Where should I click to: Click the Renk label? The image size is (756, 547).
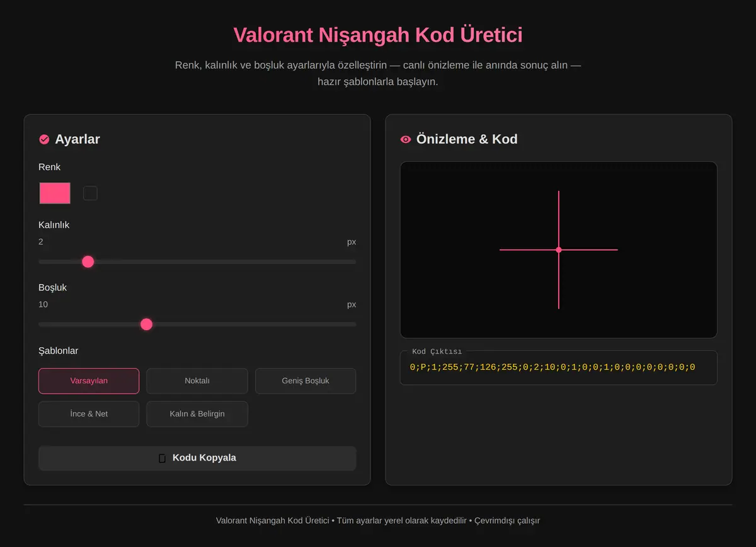tap(50, 167)
